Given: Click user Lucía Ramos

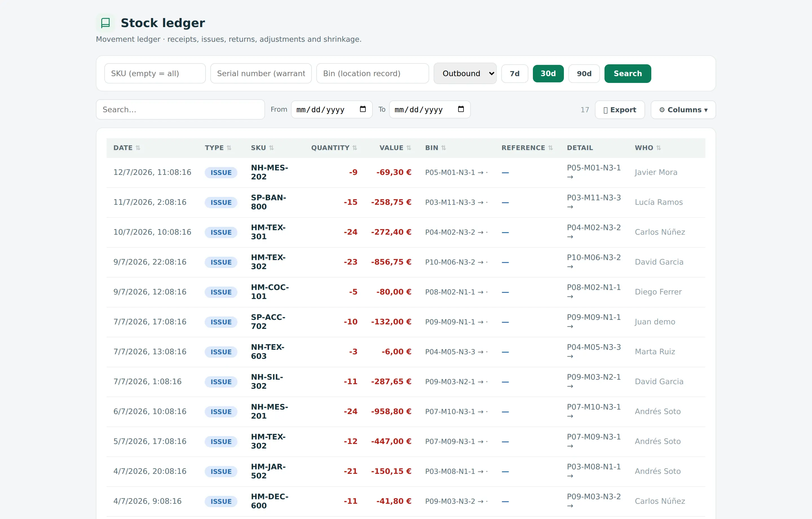Looking at the screenshot, I should [659, 202].
